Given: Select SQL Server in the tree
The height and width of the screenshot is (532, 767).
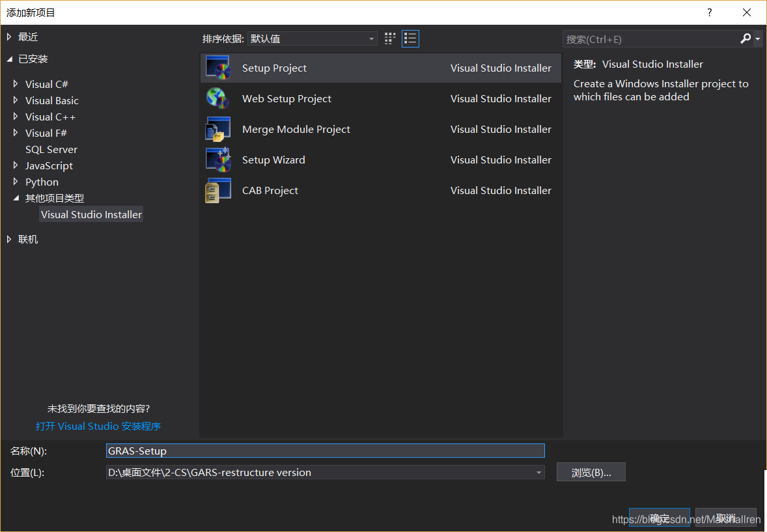Looking at the screenshot, I should click(x=51, y=149).
